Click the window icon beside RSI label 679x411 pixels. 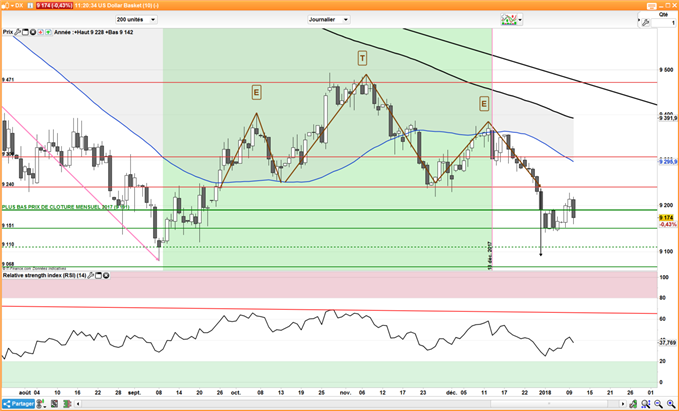98,275
